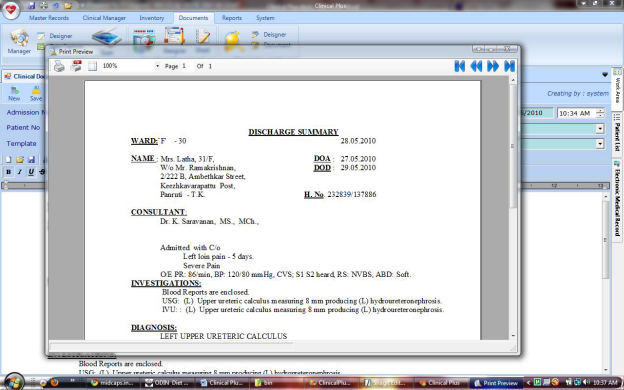Open the Work Area side tab
This screenshot has width=624, height=390.
[x=617, y=88]
